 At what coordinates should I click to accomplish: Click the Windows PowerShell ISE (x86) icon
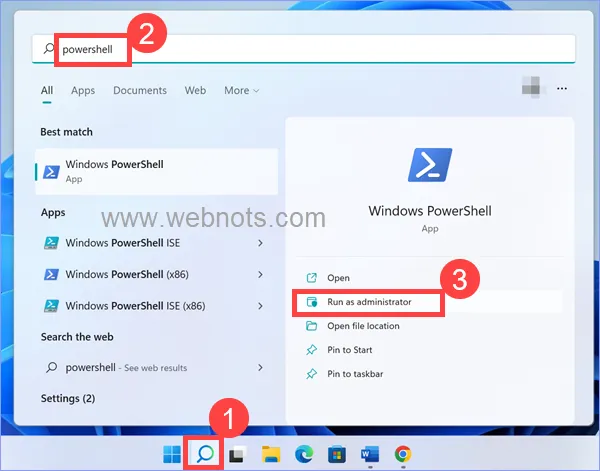(51, 306)
